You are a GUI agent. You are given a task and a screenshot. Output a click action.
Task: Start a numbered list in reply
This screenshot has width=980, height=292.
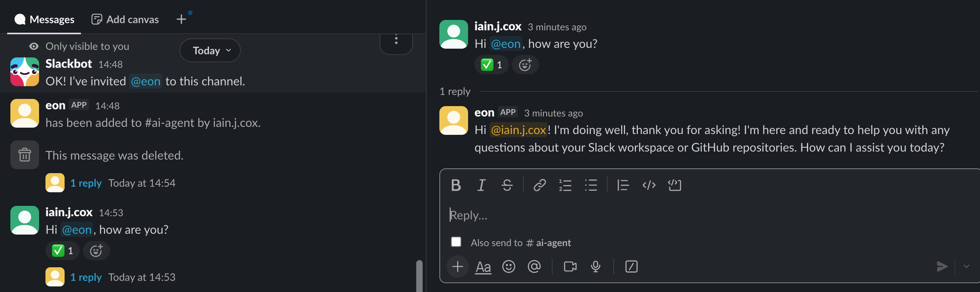pyautogui.click(x=565, y=185)
